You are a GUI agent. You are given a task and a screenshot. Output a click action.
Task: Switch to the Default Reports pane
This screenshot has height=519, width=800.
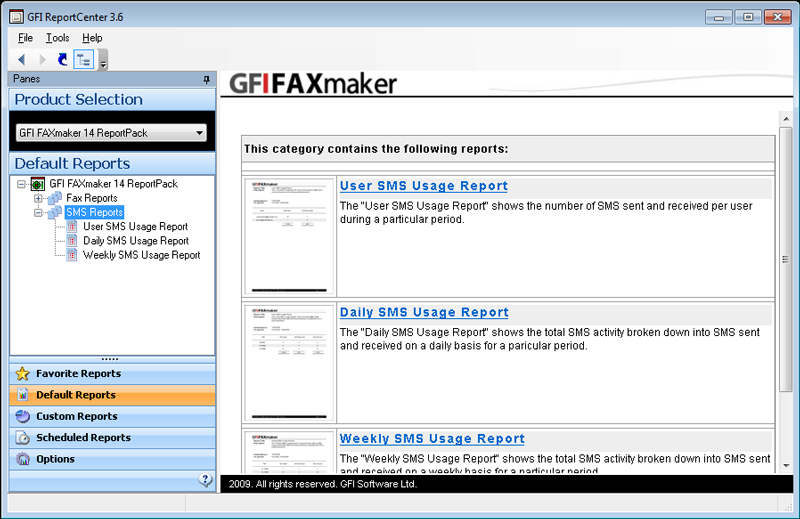(x=112, y=395)
